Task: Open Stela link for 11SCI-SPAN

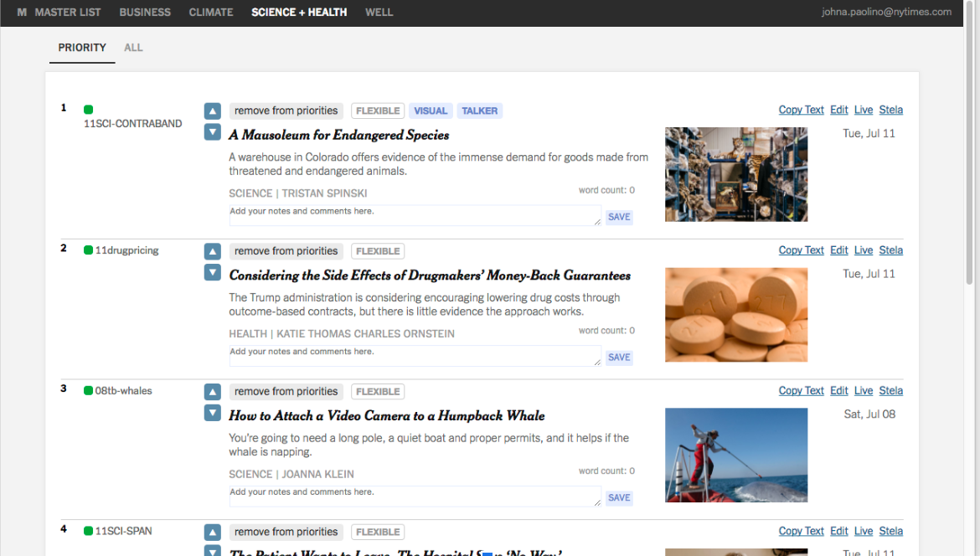Action: point(890,532)
